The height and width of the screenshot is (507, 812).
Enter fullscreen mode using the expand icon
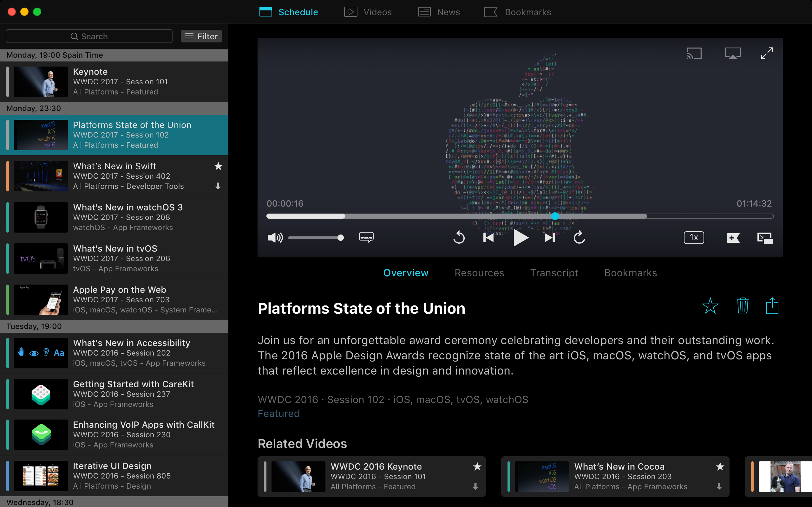(767, 53)
